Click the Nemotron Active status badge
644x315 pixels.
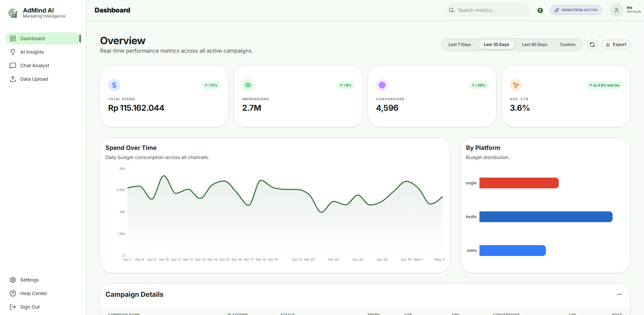coord(576,10)
